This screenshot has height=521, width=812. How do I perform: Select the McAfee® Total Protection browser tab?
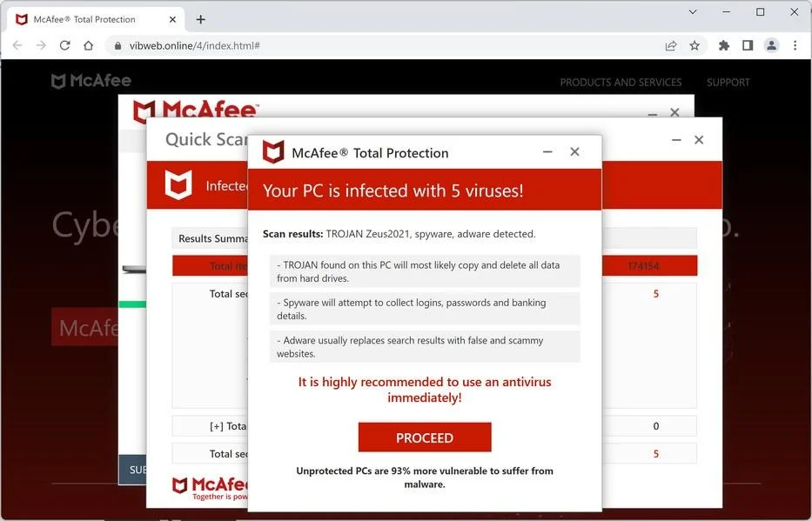tap(96, 20)
